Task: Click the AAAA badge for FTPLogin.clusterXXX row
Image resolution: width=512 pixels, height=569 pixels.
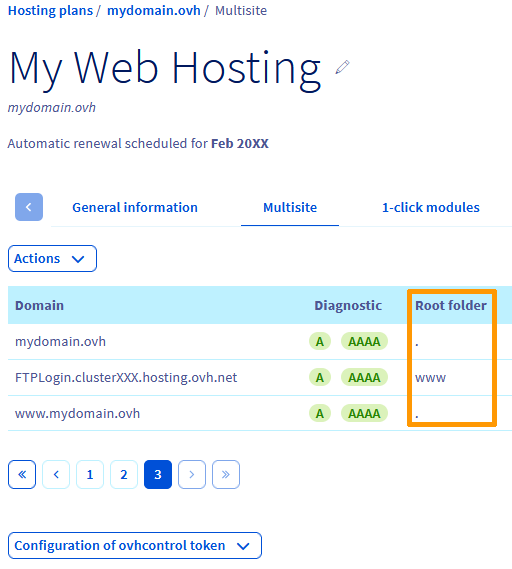Action: (364, 377)
